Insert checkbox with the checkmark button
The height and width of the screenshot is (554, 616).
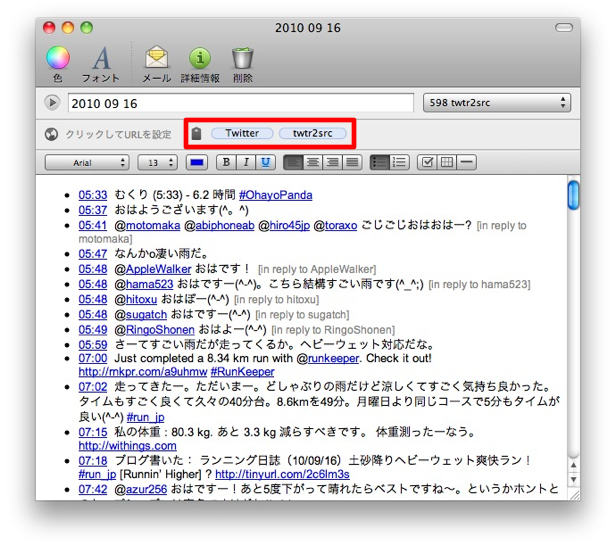pos(426,161)
